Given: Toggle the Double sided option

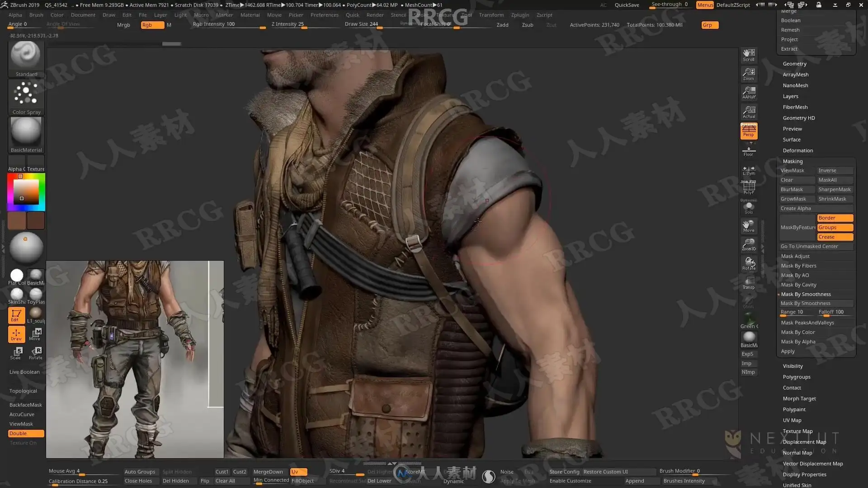Looking at the screenshot, I should tap(26, 433).
